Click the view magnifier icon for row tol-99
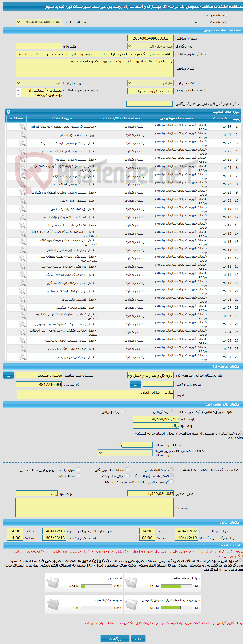This screenshot has height=644, width=243. pyautogui.click(x=22, y=126)
